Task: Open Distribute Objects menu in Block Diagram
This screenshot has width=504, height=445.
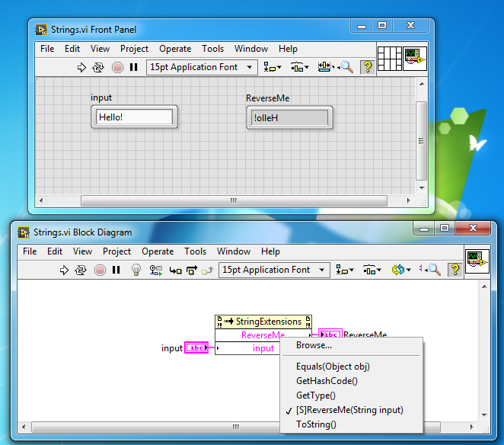Action: point(372,270)
